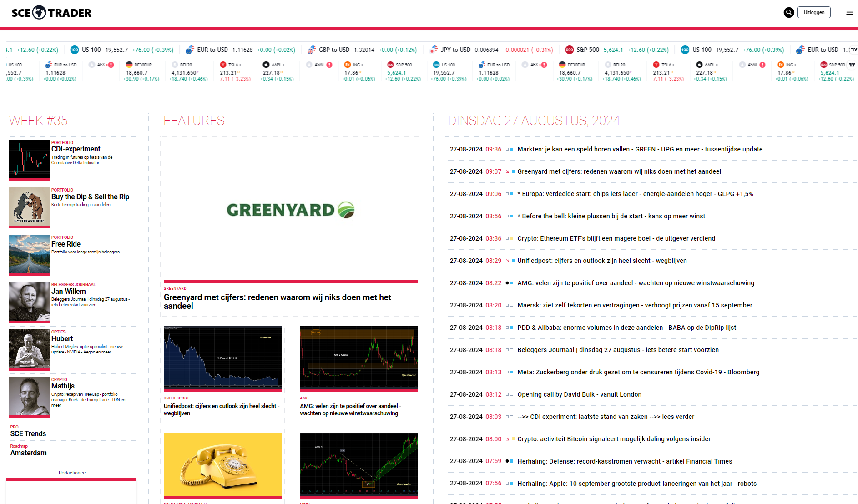Open the PDD & Alibaba headline

[626, 328]
